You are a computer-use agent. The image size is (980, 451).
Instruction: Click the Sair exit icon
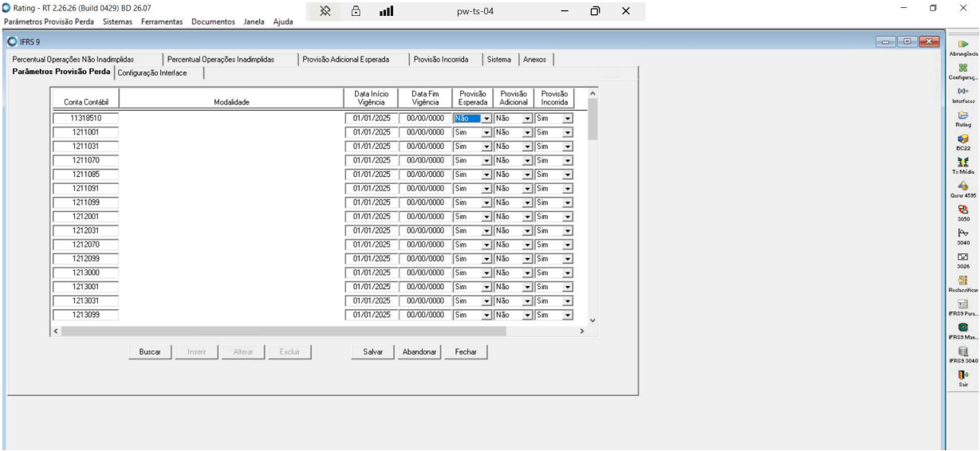click(963, 378)
